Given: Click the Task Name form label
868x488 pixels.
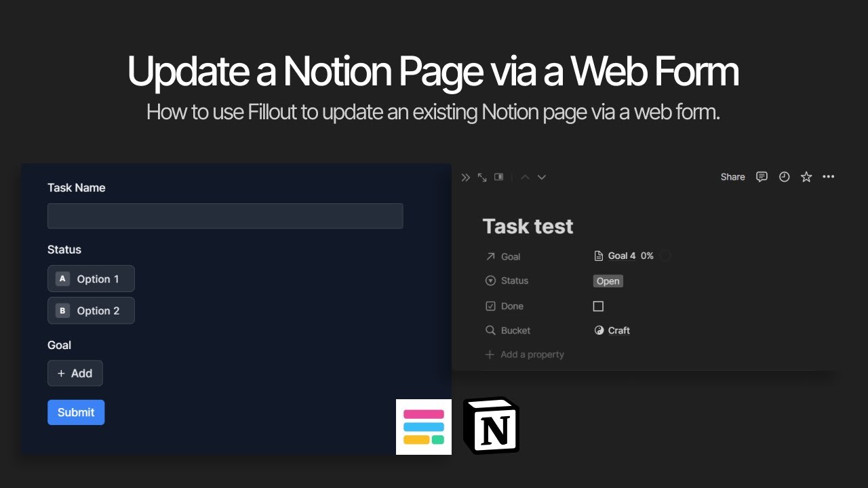Looking at the screenshot, I should 77,188.
